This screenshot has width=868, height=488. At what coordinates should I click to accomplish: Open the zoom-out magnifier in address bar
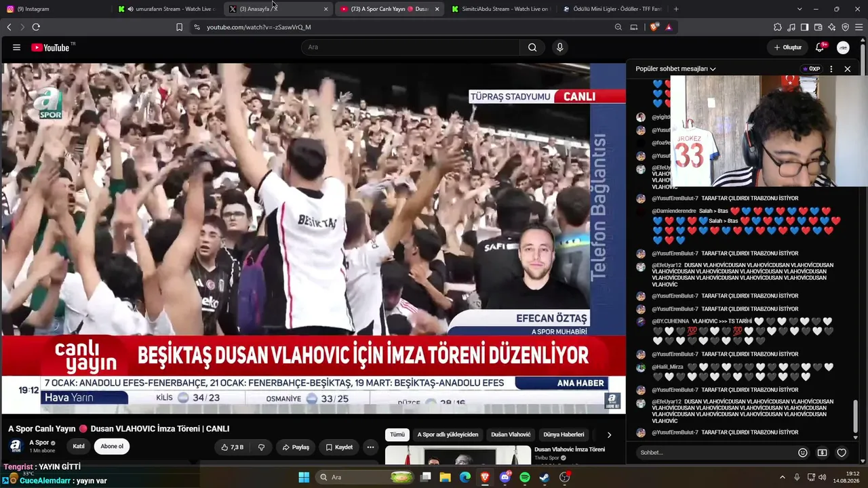[x=618, y=27]
